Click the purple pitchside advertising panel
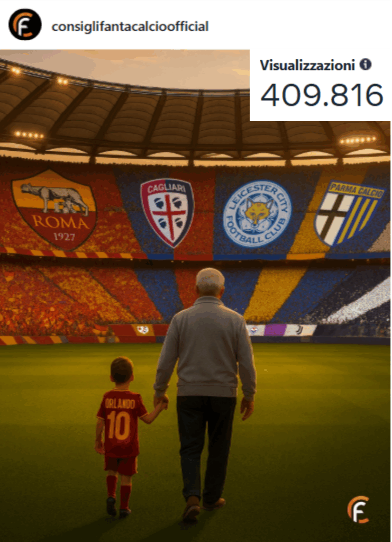The image size is (392, 542). click(275, 330)
